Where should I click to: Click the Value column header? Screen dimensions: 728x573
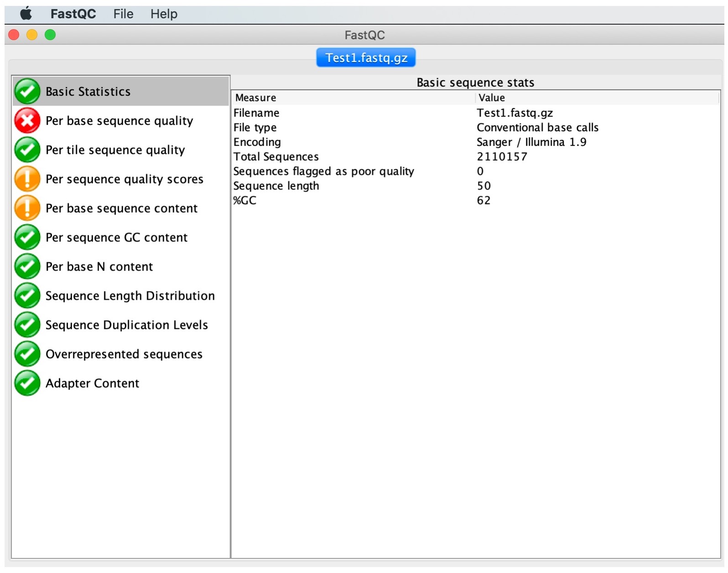click(x=491, y=98)
